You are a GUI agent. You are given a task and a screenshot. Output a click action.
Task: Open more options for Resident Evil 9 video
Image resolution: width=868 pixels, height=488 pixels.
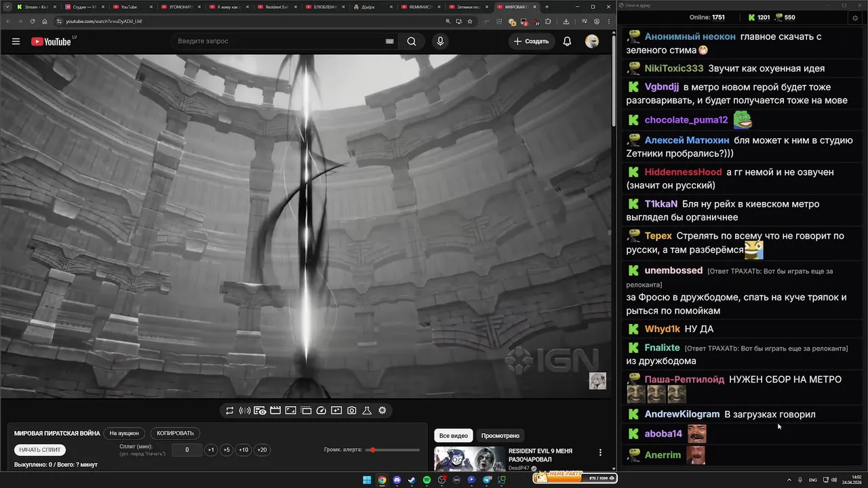(x=599, y=453)
